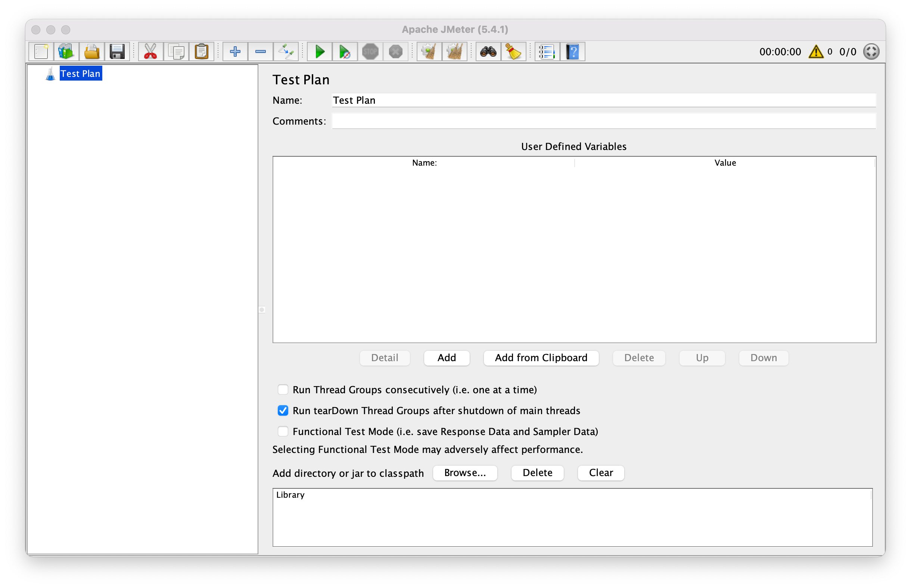Screen dimensions: 911x588
Task: Click Add from Clipboard button
Action: coord(541,358)
